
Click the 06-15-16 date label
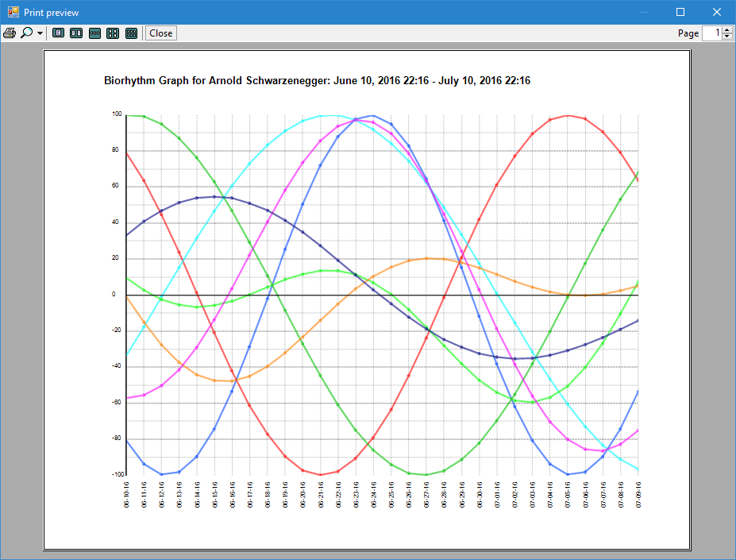[214, 495]
